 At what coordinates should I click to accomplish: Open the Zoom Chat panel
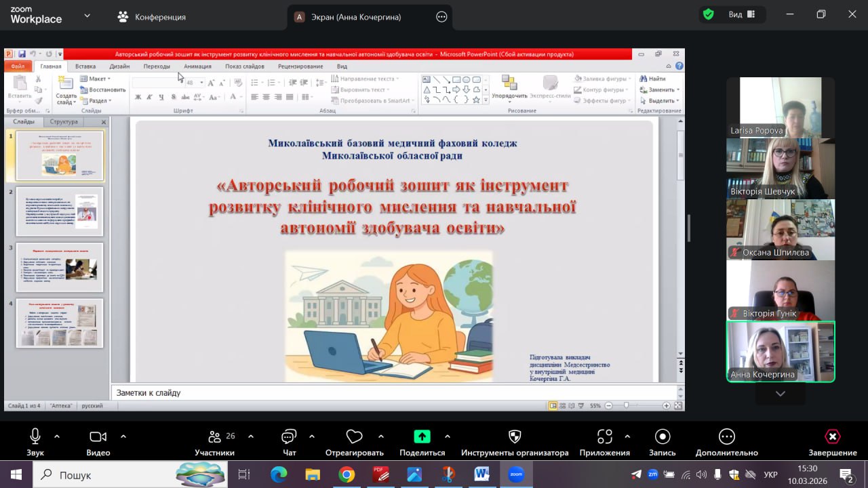289,437
